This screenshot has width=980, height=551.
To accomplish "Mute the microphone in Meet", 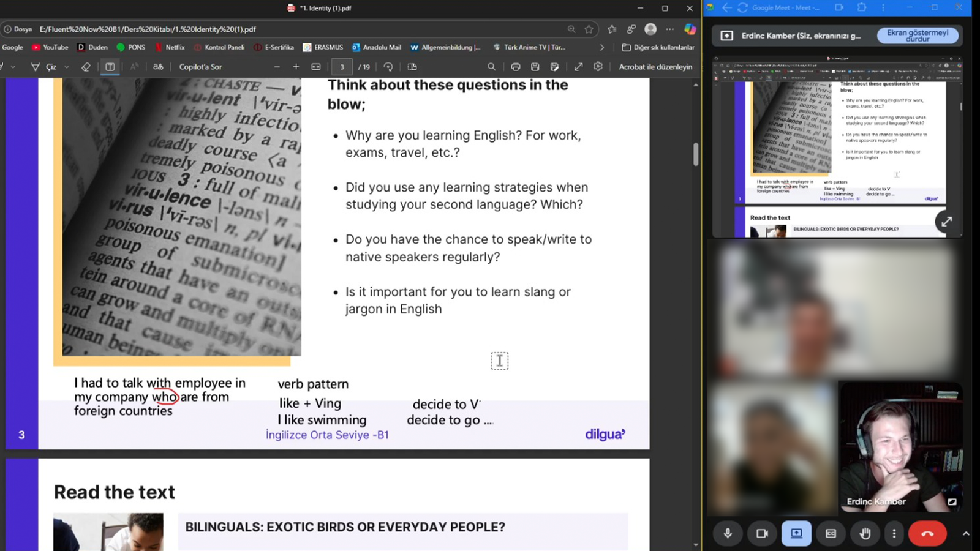I will point(728,533).
